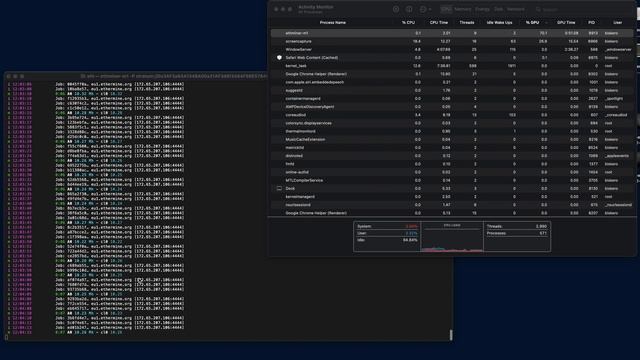Click the shield icon beside Safari Web Content
The image size is (640, 360).
tap(279, 58)
